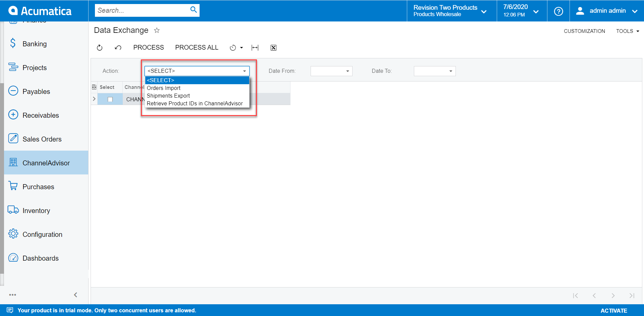Choose Orders Import from the list
Image resolution: width=644 pixels, height=316 pixels.
197,88
